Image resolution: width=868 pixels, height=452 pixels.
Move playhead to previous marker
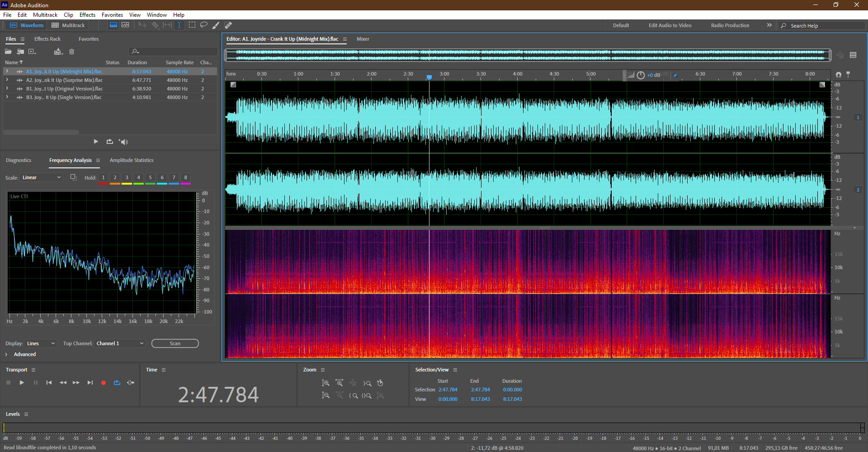point(49,383)
